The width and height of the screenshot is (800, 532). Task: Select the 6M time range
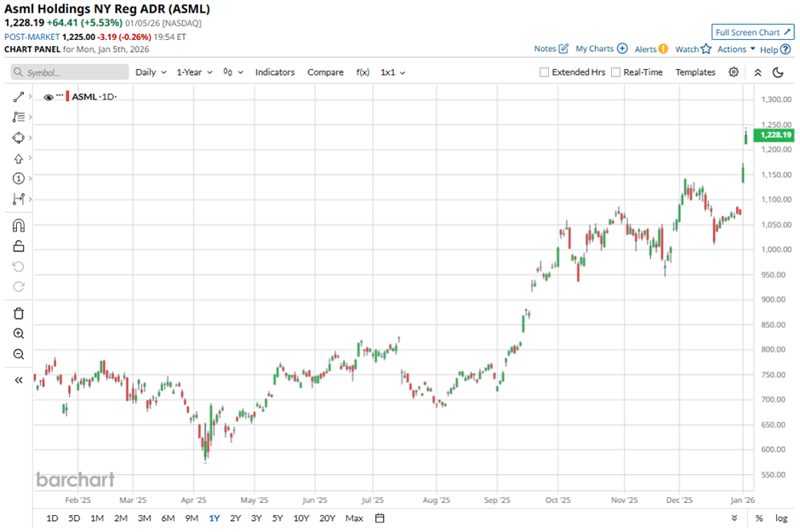coord(167,518)
